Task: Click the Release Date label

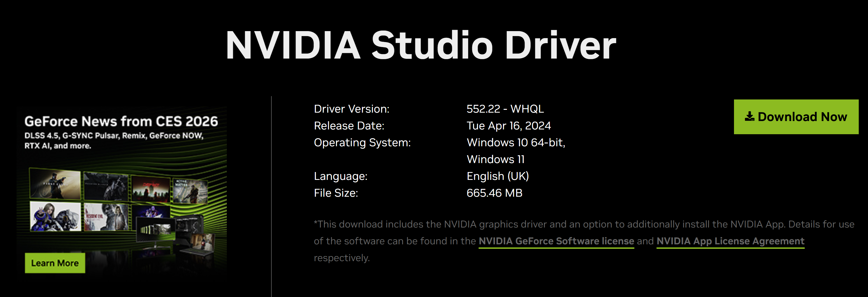Action: (x=349, y=126)
